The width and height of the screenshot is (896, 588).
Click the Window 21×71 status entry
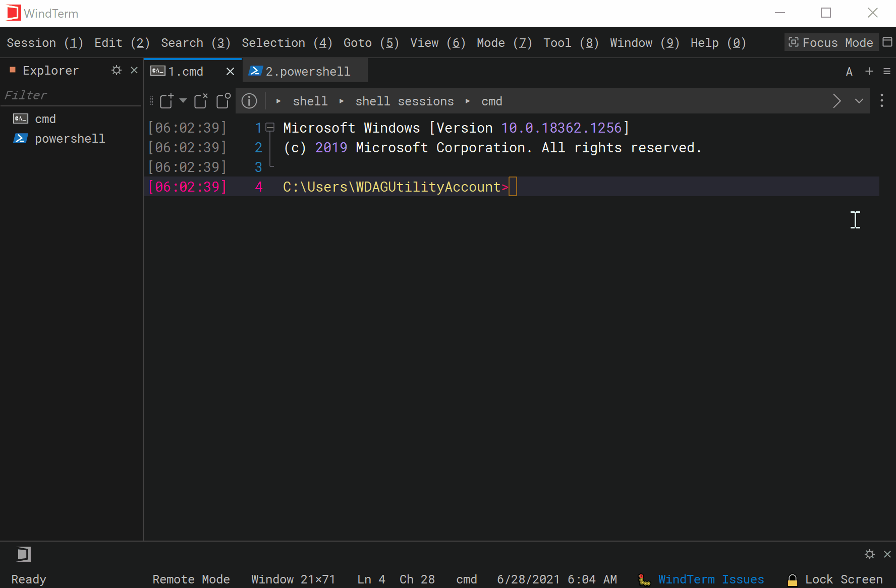point(293,579)
